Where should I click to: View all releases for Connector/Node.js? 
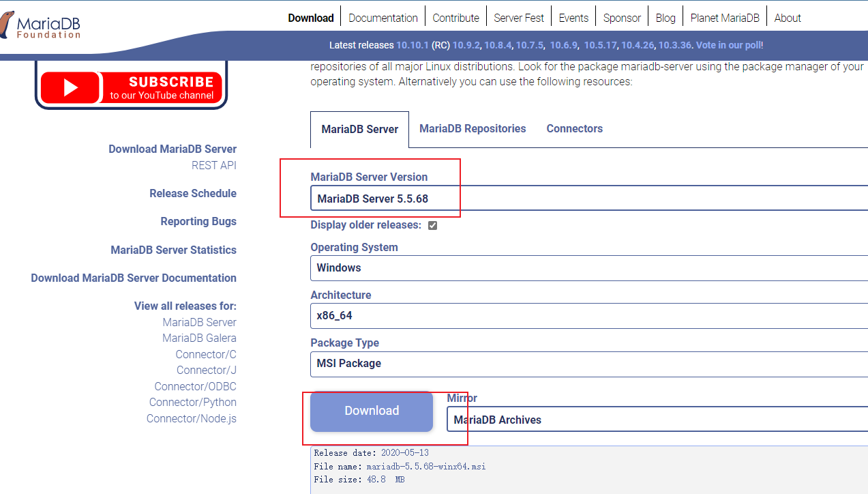point(192,418)
